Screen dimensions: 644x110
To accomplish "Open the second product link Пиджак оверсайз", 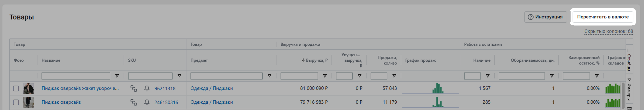I will (61, 102).
